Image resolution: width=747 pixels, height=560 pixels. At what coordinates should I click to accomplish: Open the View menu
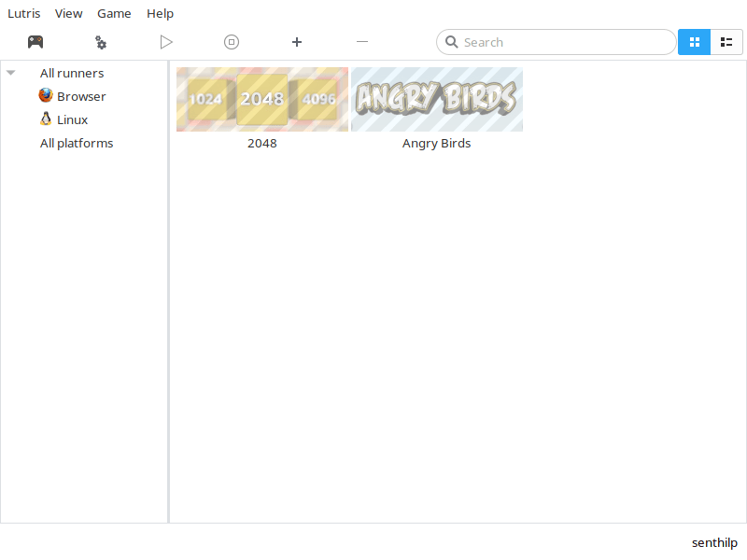68,14
